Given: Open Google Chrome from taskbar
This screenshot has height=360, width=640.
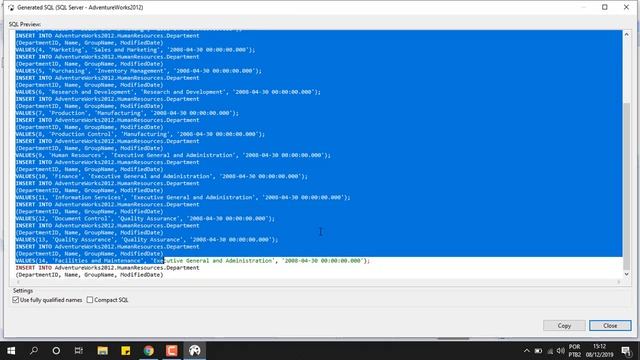Looking at the screenshot, I should click(x=149, y=351).
